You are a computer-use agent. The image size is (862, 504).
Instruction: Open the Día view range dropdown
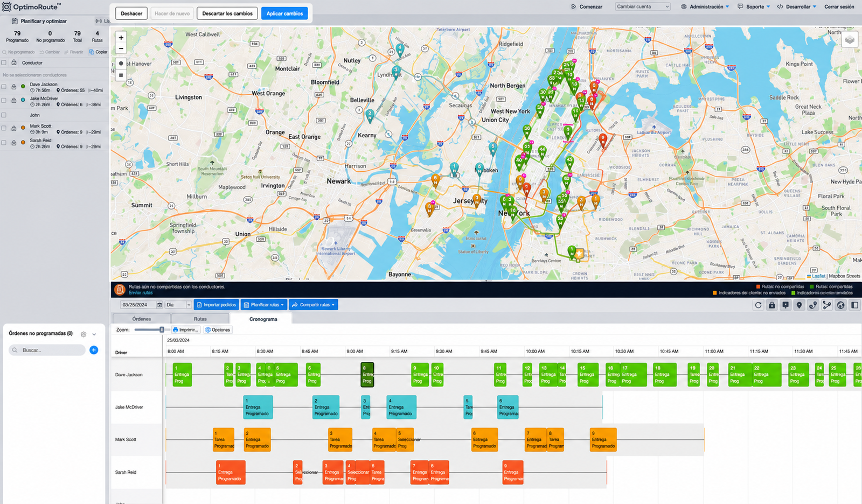coord(178,305)
